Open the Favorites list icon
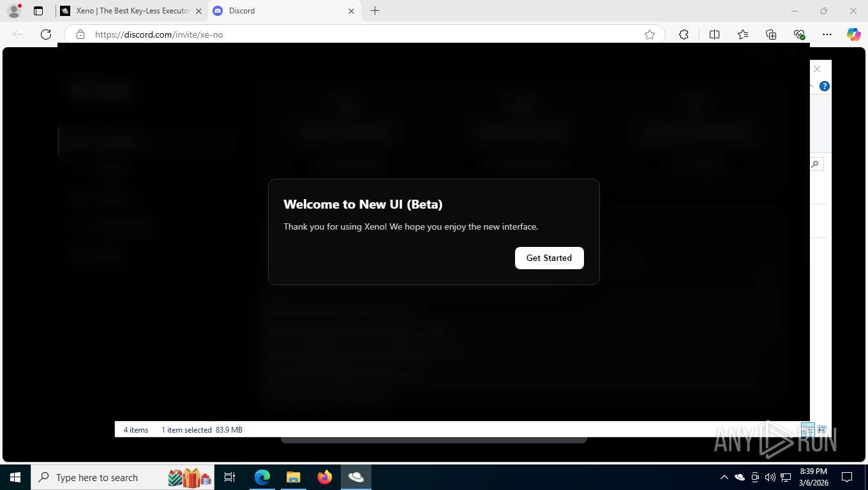Image resolution: width=868 pixels, height=490 pixels. click(743, 34)
